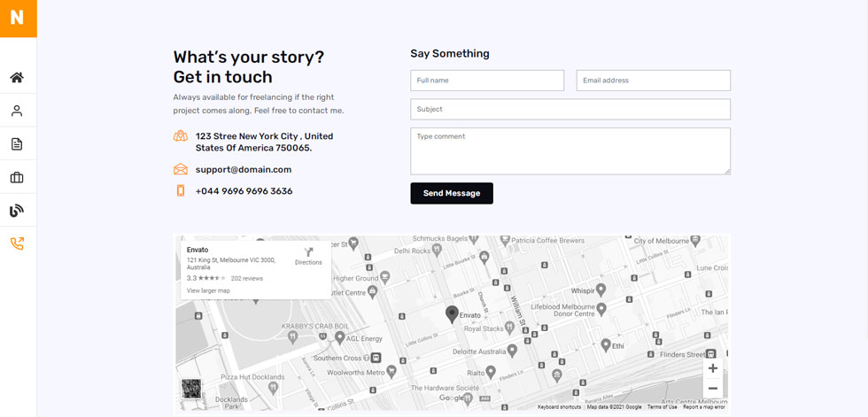
Task: Click the phone number +044 9696 9696 3636
Action: click(x=244, y=191)
